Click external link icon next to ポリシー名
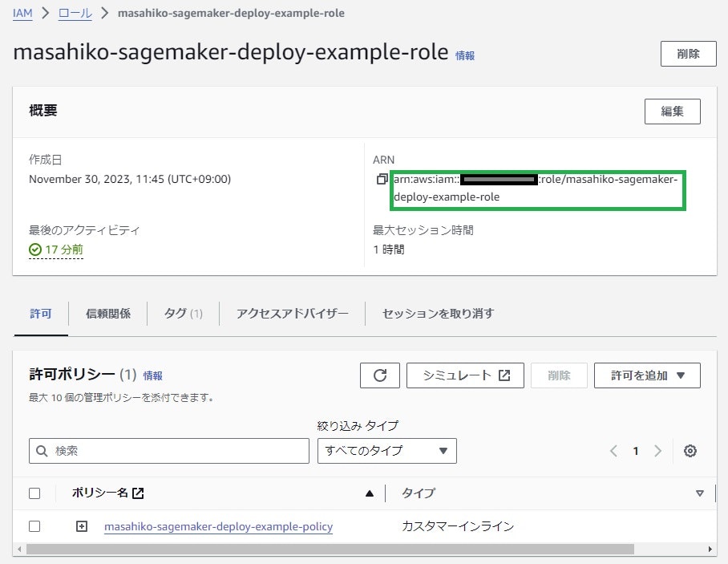This screenshot has height=564, width=728. click(138, 493)
